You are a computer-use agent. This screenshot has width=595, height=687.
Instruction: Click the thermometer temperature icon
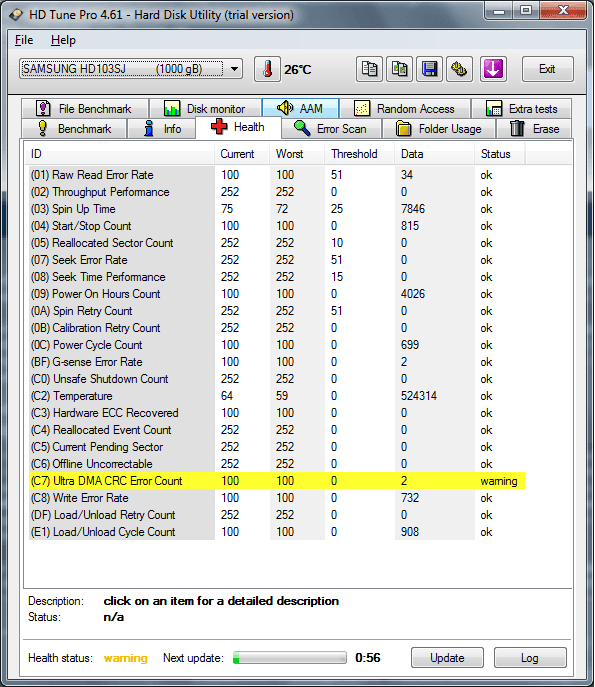click(x=267, y=69)
